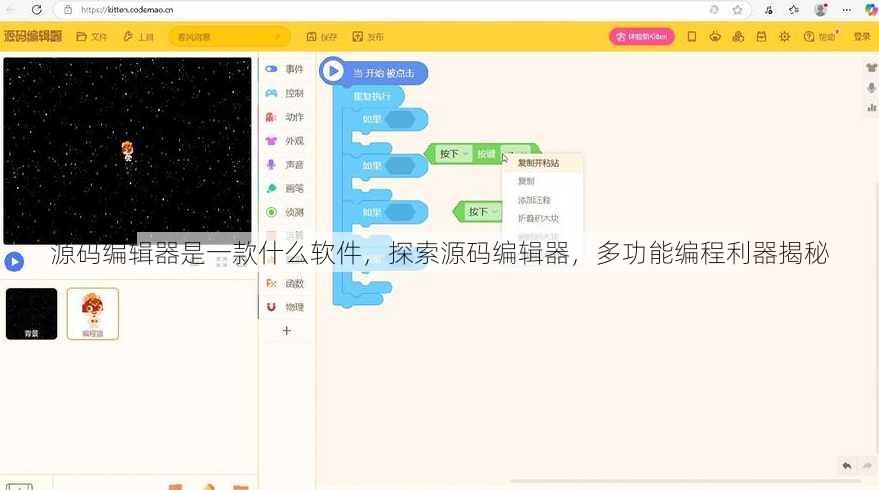Click the play icon on start block
The height and width of the screenshot is (490, 879).
[x=333, y=71]
